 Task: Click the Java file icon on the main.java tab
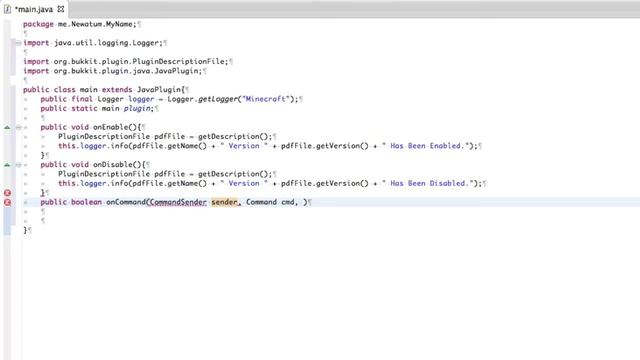coord(7,9)
